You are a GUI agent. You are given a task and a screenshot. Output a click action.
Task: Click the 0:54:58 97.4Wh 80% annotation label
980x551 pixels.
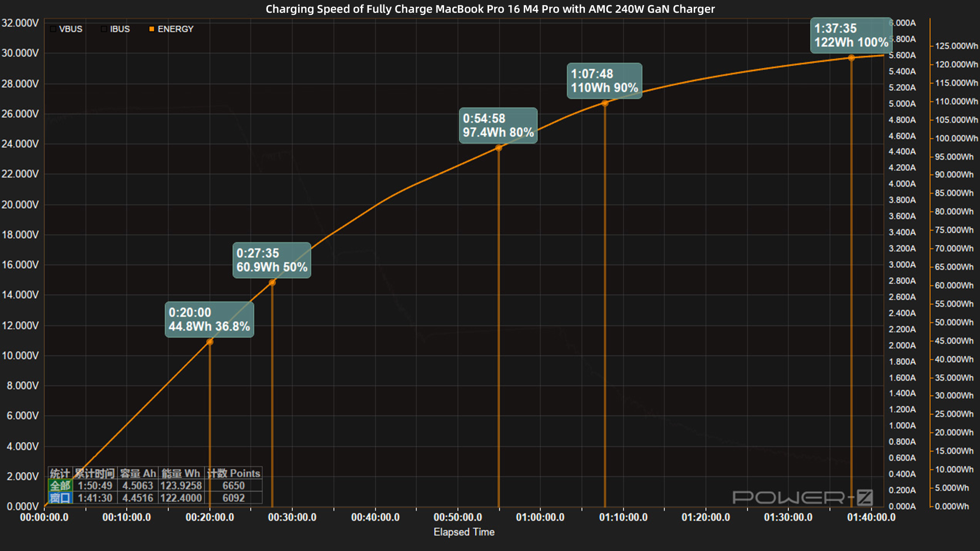(499, 124)
